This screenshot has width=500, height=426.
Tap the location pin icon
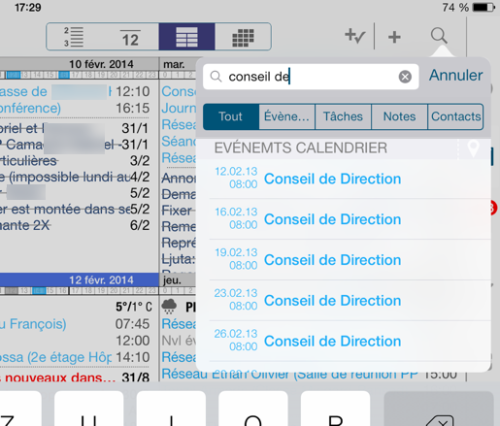coord(473,148)
